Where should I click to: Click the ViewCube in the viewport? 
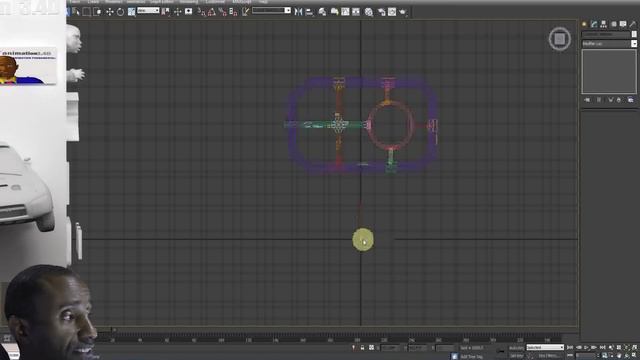(x=560, y=39)
